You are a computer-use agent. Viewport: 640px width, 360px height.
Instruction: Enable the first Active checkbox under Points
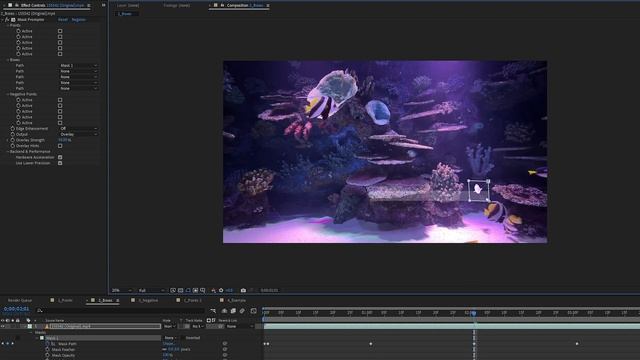pos(60,31)
